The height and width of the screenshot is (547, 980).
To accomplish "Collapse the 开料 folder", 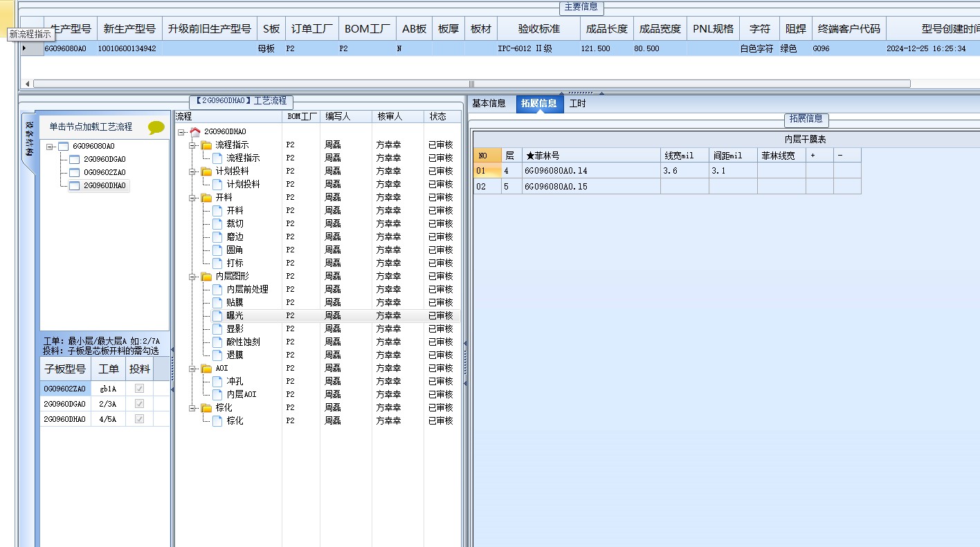I will [192, 197].
